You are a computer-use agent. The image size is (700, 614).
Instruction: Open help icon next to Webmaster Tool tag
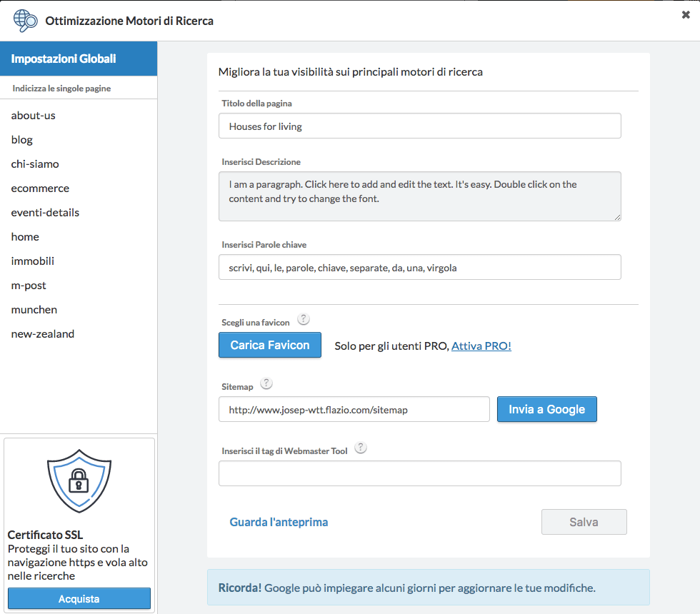click(x=361, y=448)
